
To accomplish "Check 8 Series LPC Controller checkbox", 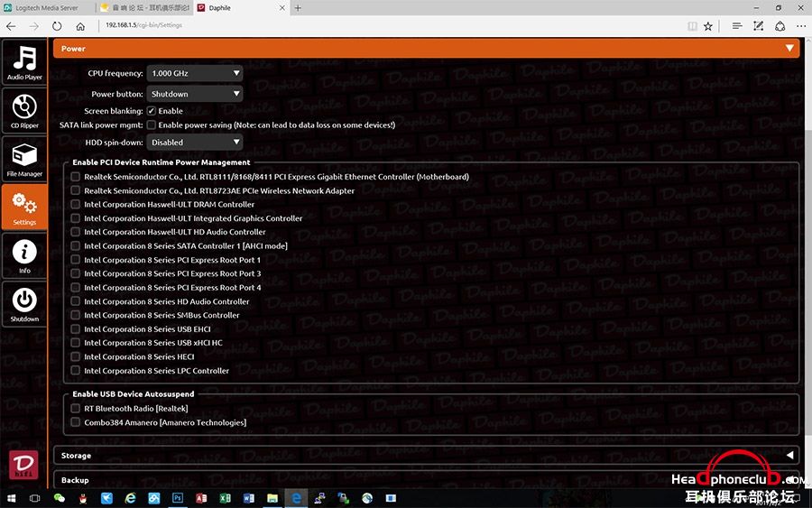I will tap(76, 371).
